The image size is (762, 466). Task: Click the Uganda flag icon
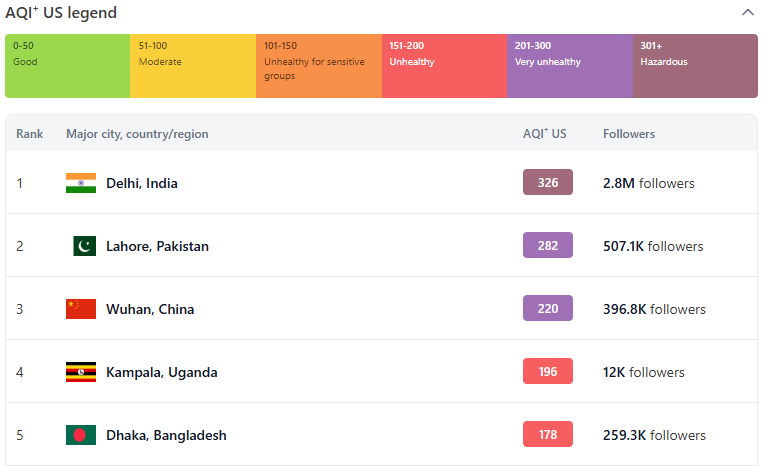pyautogui.click(x=81, y=372)
